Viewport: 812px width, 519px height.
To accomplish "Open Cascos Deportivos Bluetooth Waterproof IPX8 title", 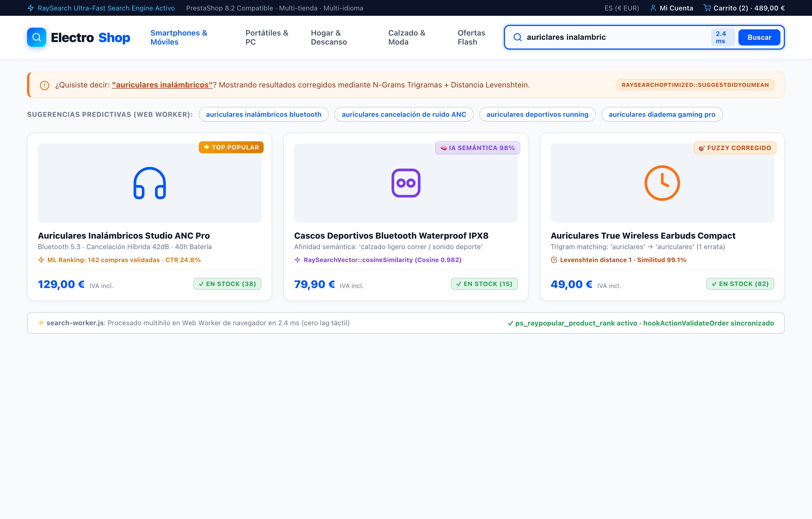I will pyautogui.click(x=391, y=236).
